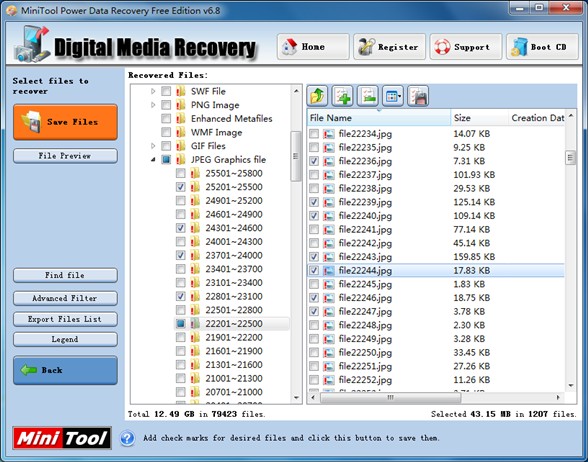
Task: Expand the PNG Image tree node
Action: click(153, 105)
